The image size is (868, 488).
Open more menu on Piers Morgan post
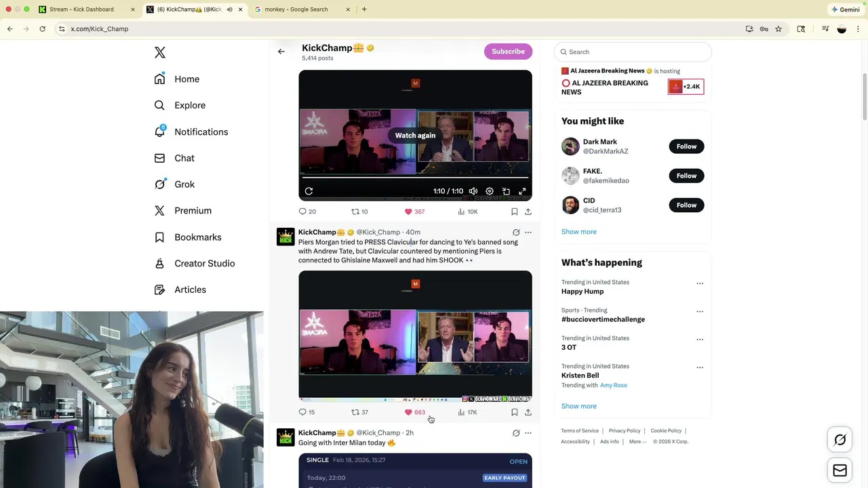528,232
